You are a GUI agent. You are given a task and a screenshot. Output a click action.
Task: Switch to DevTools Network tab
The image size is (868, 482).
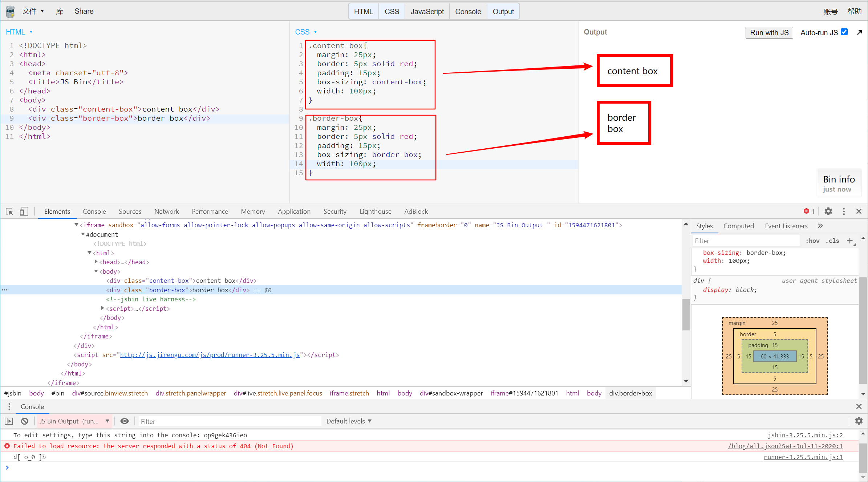click(166, 211)
